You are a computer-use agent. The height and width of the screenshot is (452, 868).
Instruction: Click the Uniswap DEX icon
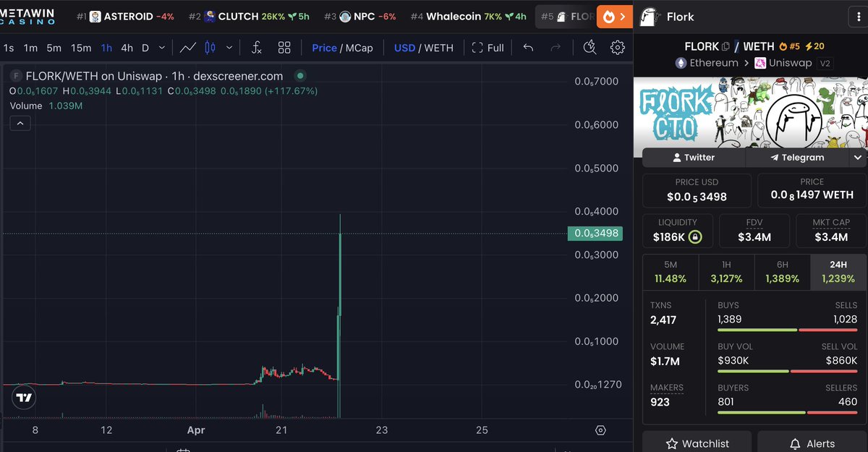760,63
